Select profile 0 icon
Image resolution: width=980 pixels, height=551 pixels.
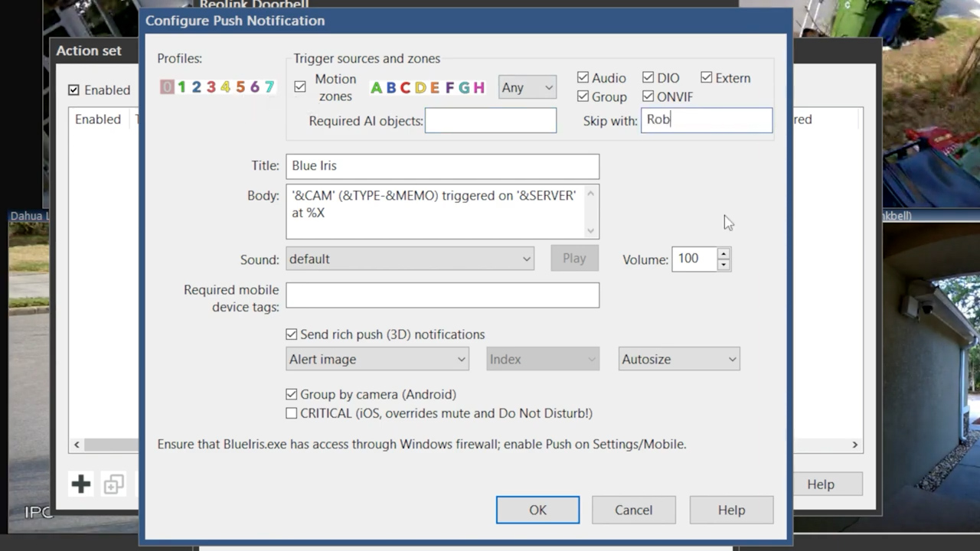tap(167, 87)
